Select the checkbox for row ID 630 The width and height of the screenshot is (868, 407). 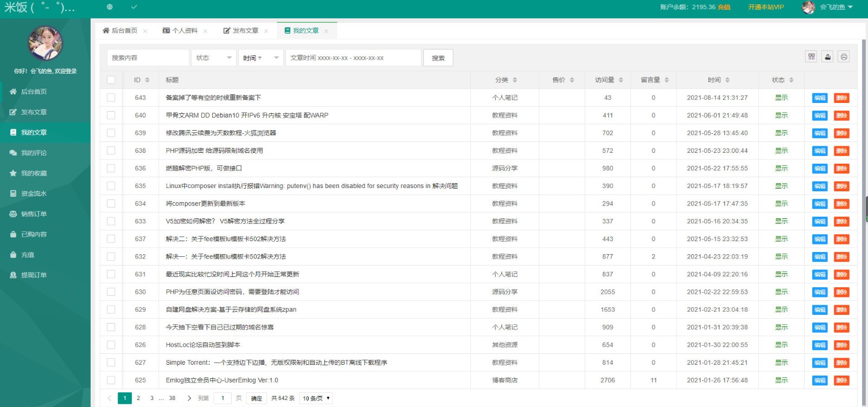111,292
